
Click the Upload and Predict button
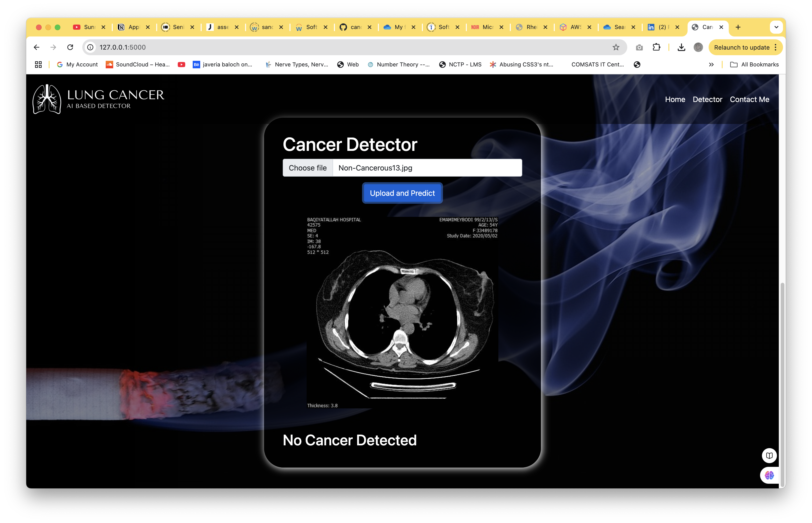pos(402,193)
